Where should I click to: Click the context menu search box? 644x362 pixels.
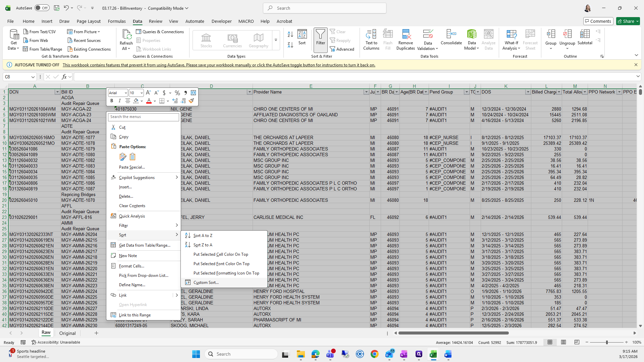144,117
